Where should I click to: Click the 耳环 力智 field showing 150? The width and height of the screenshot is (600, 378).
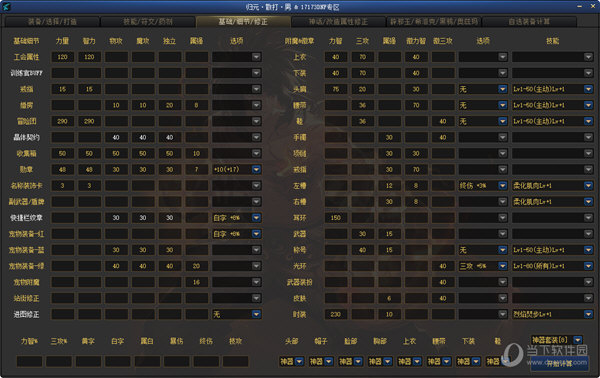click(x=336, y=218)
